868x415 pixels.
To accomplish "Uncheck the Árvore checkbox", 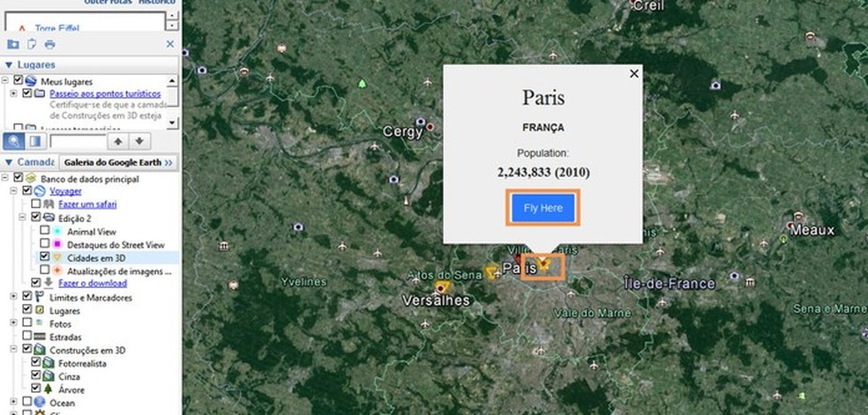I will click(36, 389).
